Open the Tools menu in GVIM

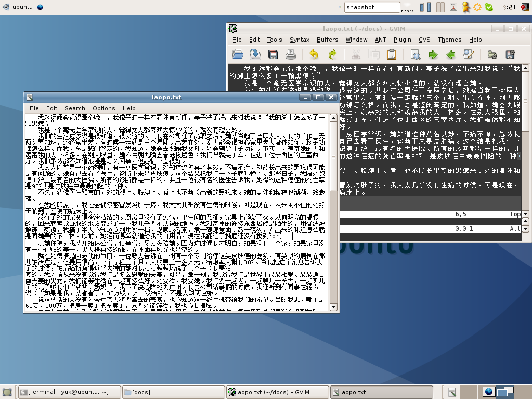(x=275, y=40)
